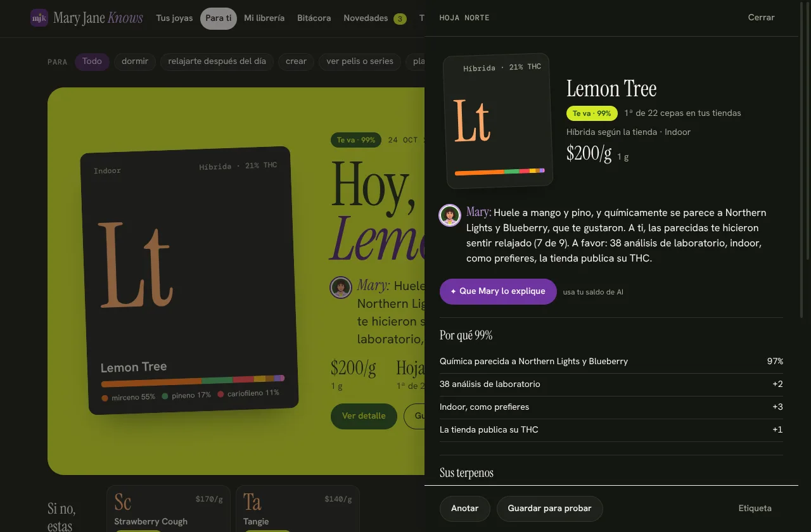Screen dimensions: 811x532
Task: Click the row 'Química parecida a Northern Lights y Blueberry'
Action: pos(611,362)
